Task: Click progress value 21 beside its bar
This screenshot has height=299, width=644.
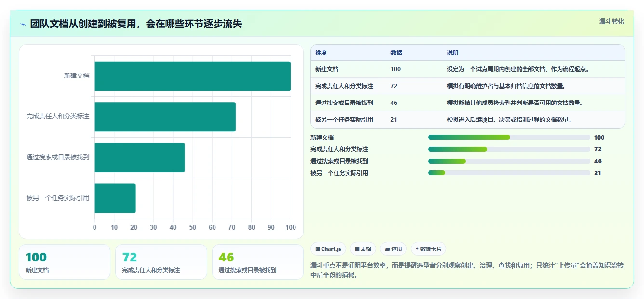Action: point(598,173)
